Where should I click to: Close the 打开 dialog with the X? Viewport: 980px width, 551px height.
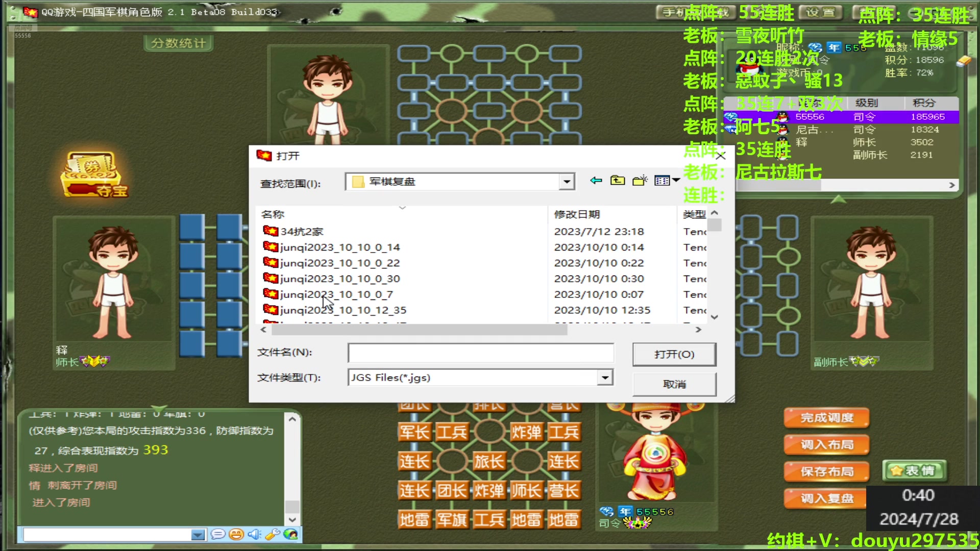721,156
